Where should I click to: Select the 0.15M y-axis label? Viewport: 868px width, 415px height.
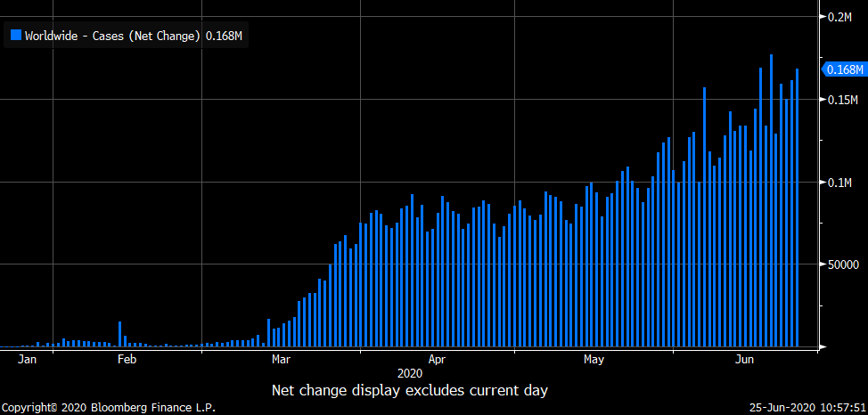841,100
